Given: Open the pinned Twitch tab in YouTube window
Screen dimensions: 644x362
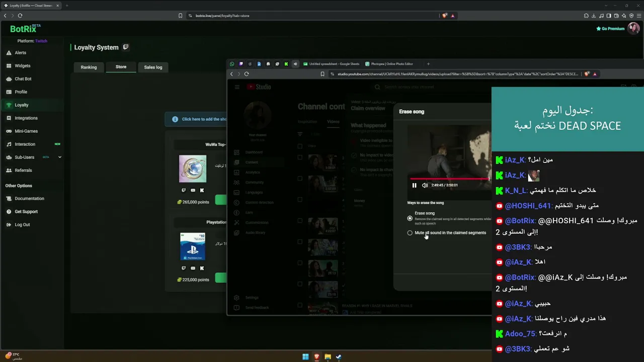Looking at the screenshot, I should [x=241, y=64].
